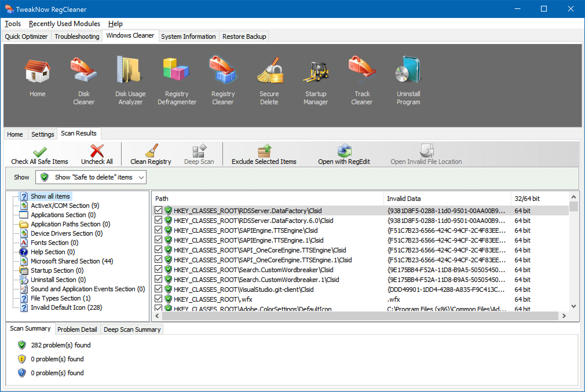Click Check All Safe Items
This screenshot has width=585, height=392.
(40, 155)
